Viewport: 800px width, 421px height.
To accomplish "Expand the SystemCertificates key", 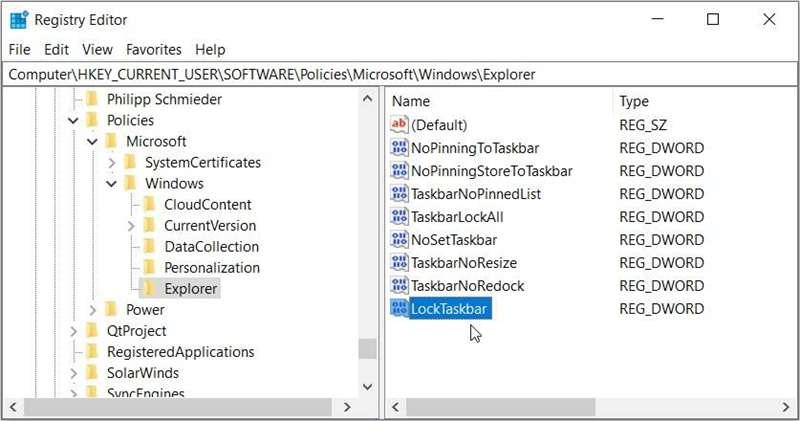I will tap(112, 163).
